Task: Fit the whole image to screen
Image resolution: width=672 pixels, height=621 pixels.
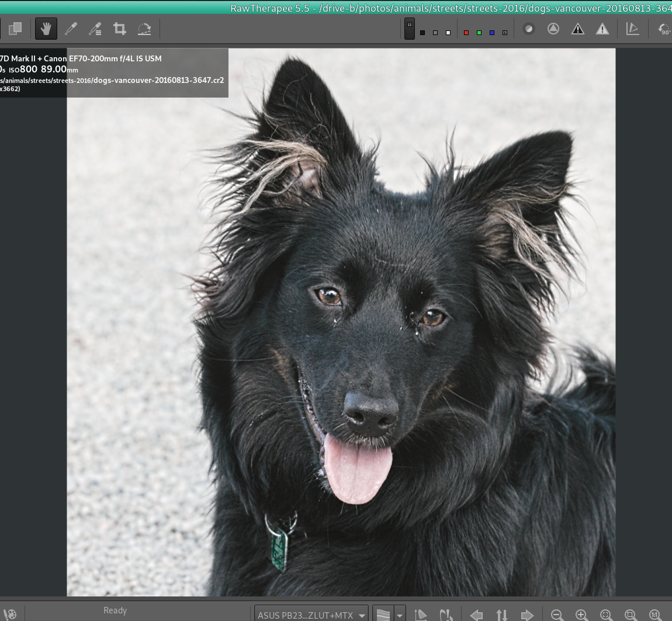Action: click(x=606, y=615)
